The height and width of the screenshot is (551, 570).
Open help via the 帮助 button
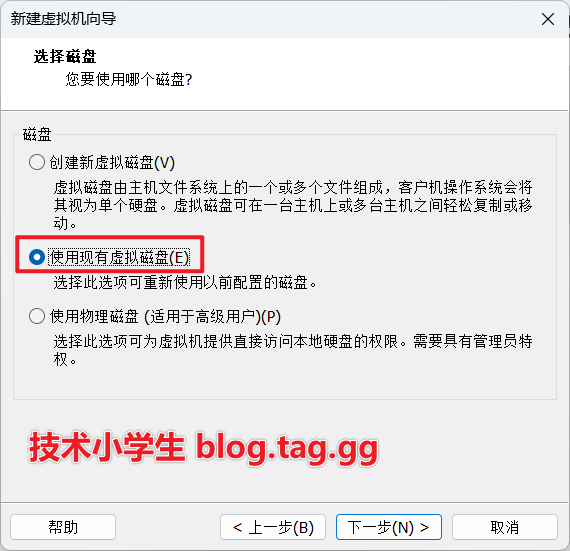pyautogui.click(x=63, y=527)
